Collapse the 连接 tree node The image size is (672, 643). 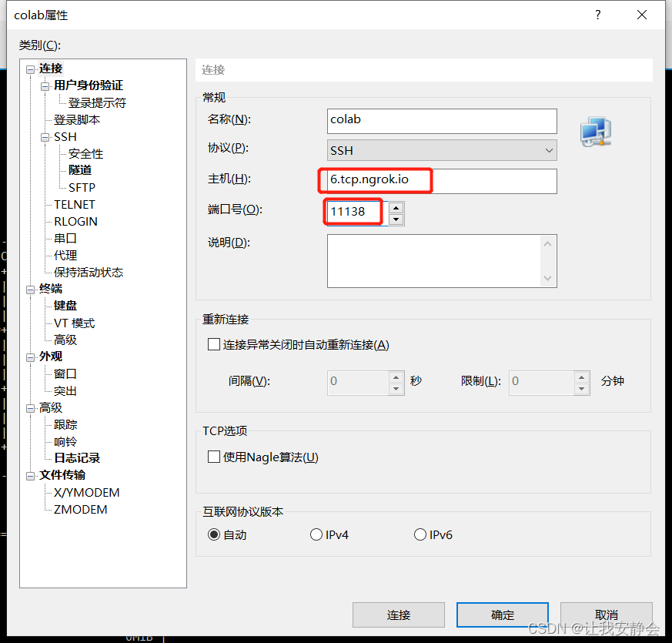[x=31, y=69]
